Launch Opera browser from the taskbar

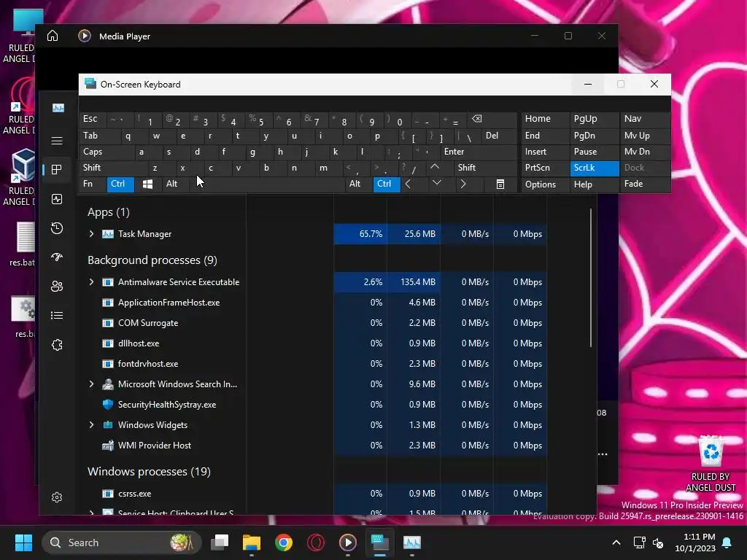(x=315, y=542)
